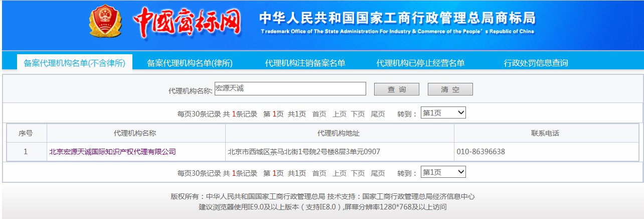This screenshot has height=219, width=644.
Task: Open the bottom 转到 page dropdown
Action: (443, 172)
